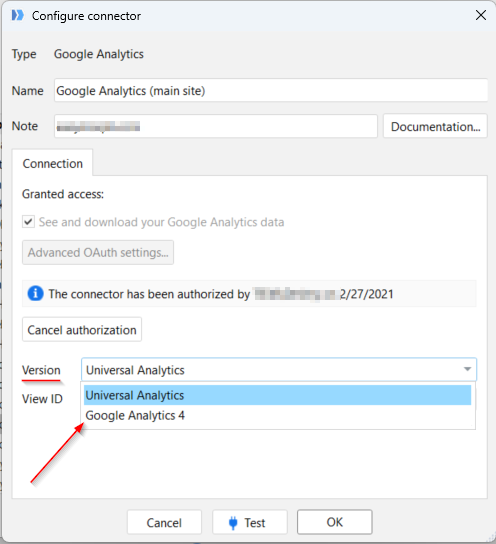Screen dimensions: 496x544
Task: Click the authorization date 2/27/2021
Action: pos(366,294)
